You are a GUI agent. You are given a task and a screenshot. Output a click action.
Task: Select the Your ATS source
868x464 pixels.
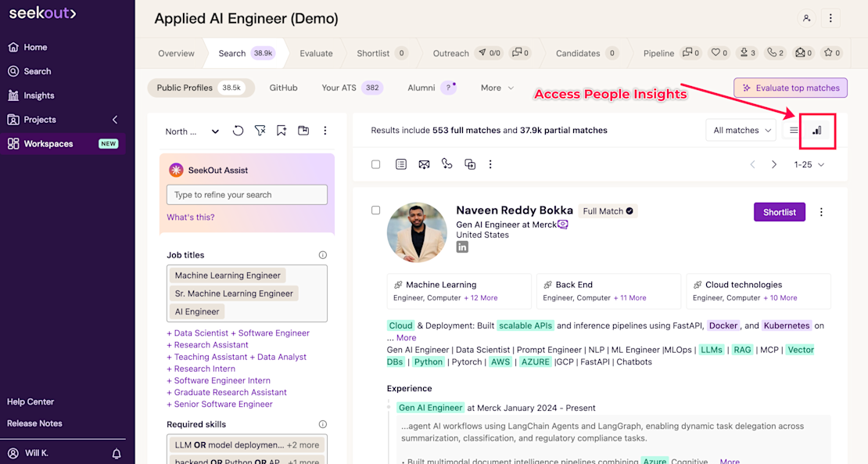click(352, 88)
